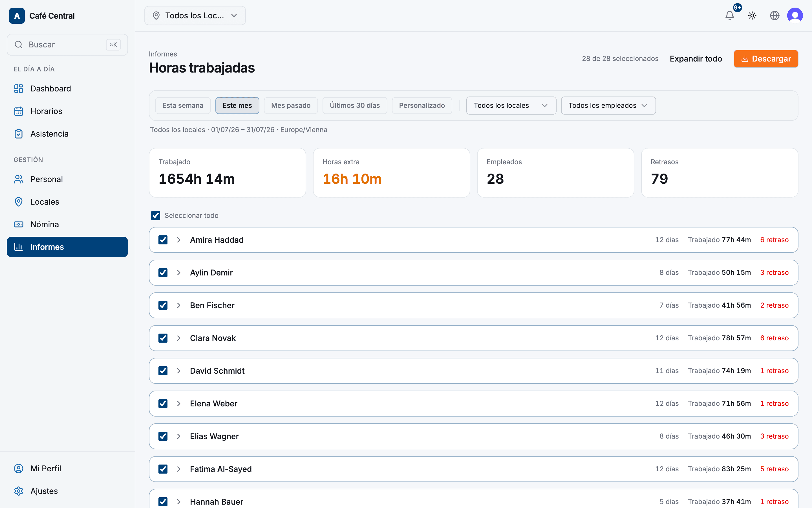Open language selector globe icon

pos(775,16)
